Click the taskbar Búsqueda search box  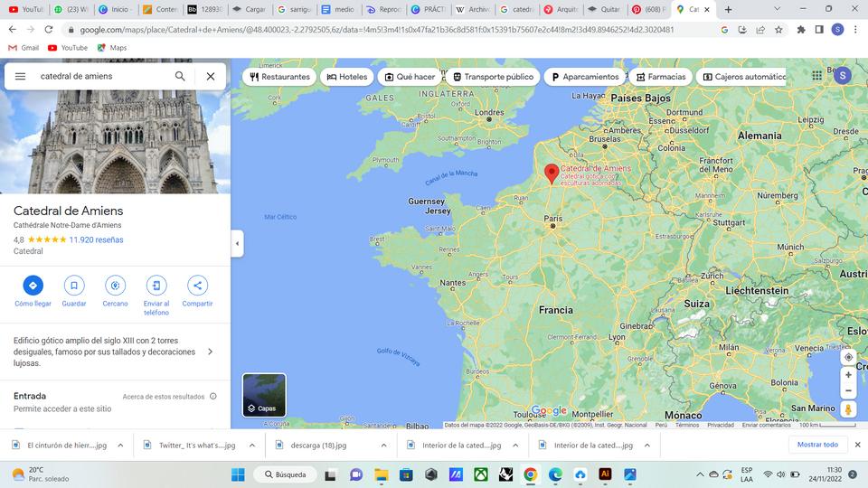pos(285,474)
